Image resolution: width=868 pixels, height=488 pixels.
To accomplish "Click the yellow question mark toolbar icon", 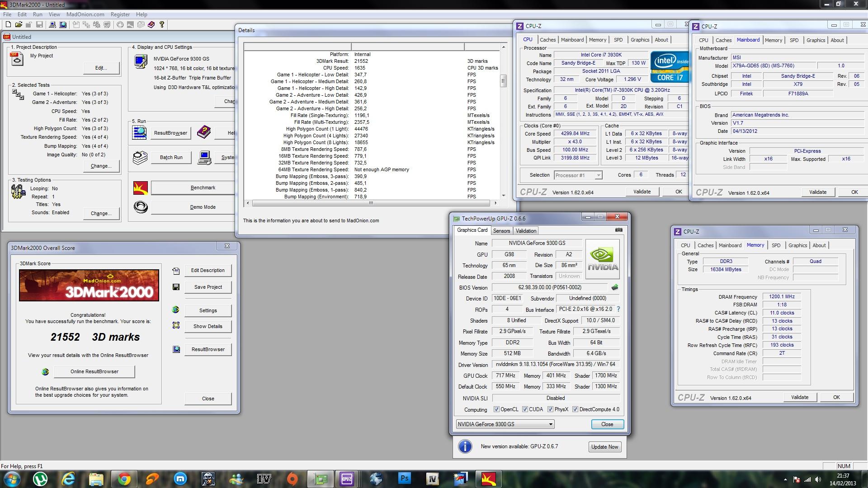I will (161, 24).
